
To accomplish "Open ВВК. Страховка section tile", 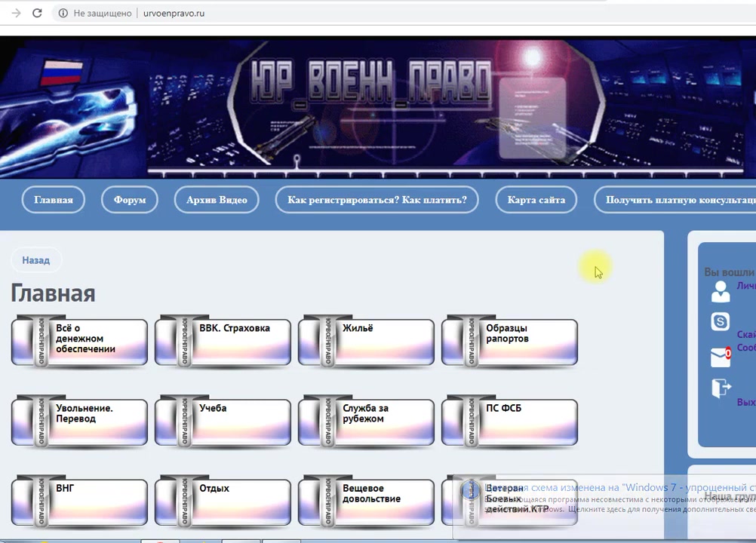I will point(223,341).
